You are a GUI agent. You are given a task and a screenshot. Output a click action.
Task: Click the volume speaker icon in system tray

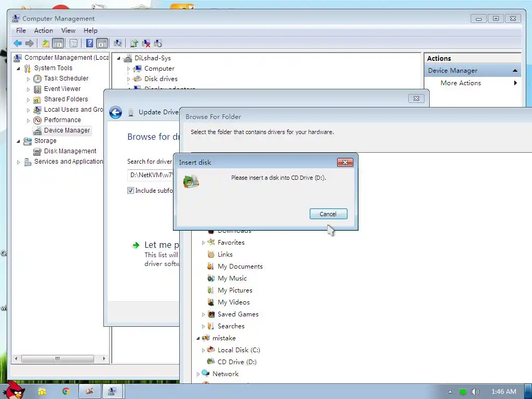pos(475,392)
